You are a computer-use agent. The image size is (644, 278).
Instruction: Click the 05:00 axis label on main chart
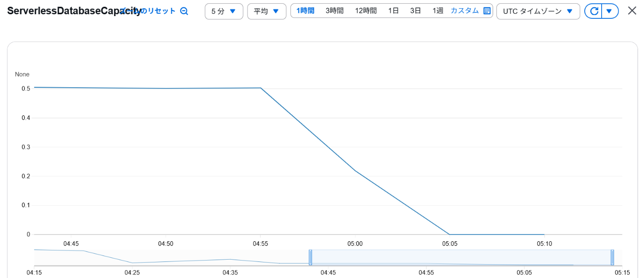pyautogui.click(x=355, y=244)
